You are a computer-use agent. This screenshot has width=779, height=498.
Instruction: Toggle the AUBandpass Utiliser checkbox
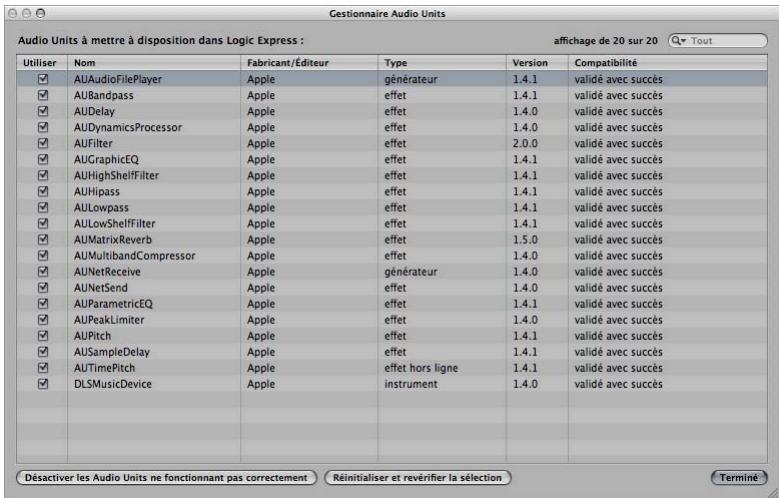tap(43, 94)
